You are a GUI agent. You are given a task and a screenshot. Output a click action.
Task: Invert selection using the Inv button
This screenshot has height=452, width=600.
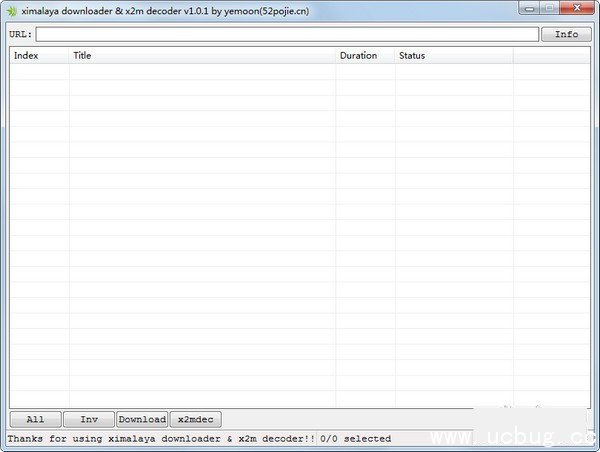tap(89, 420)
